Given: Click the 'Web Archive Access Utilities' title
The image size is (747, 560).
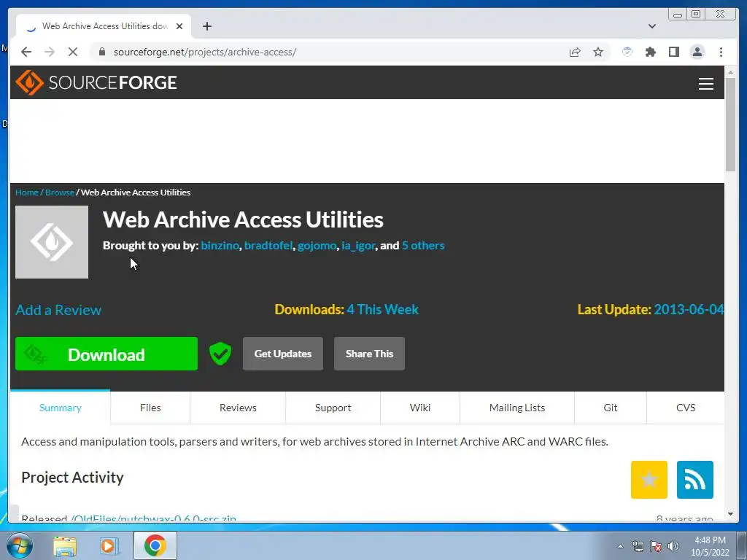Looking at the screenshot, I should (243, 219).
